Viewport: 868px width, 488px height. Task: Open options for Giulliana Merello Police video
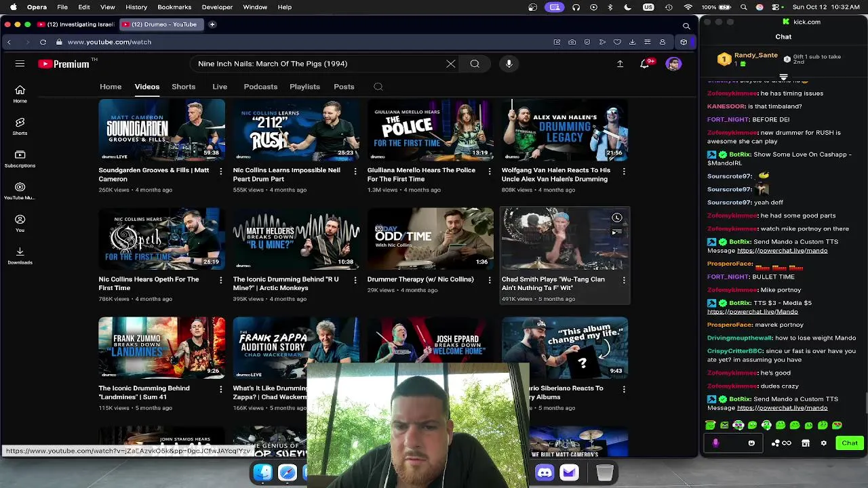click(x=490, y=171)
